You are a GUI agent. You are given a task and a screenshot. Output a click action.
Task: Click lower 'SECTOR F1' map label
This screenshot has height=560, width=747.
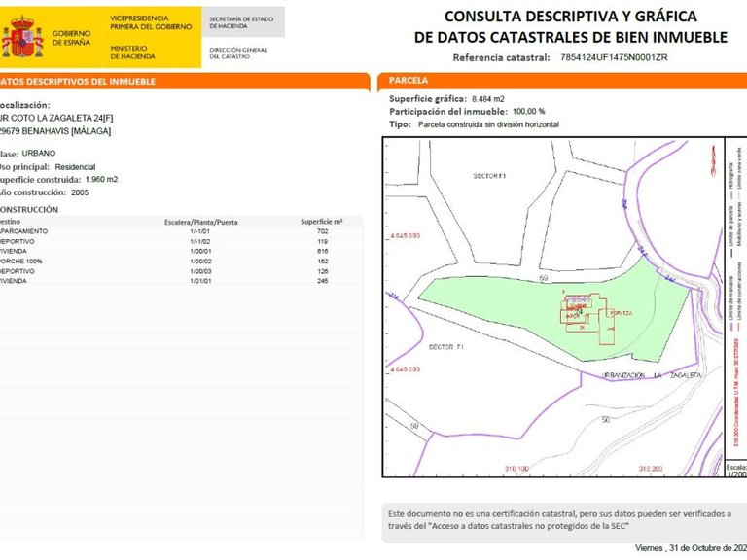click(445, 347)
